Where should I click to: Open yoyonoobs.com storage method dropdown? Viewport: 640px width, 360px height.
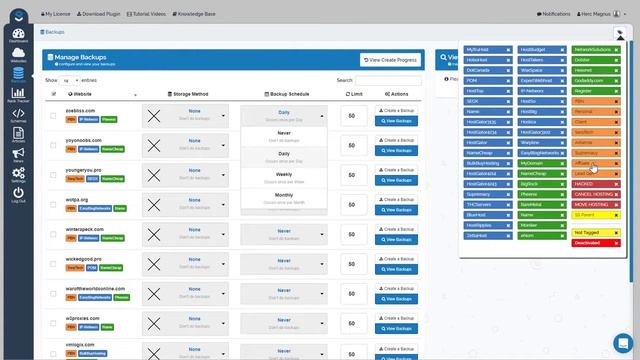[185, 145]
